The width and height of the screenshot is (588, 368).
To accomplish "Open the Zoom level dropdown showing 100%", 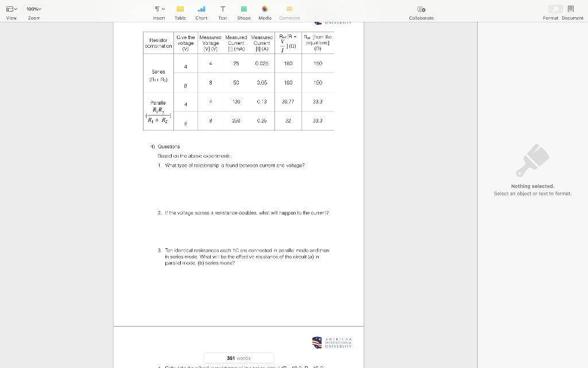I will 33,9.
